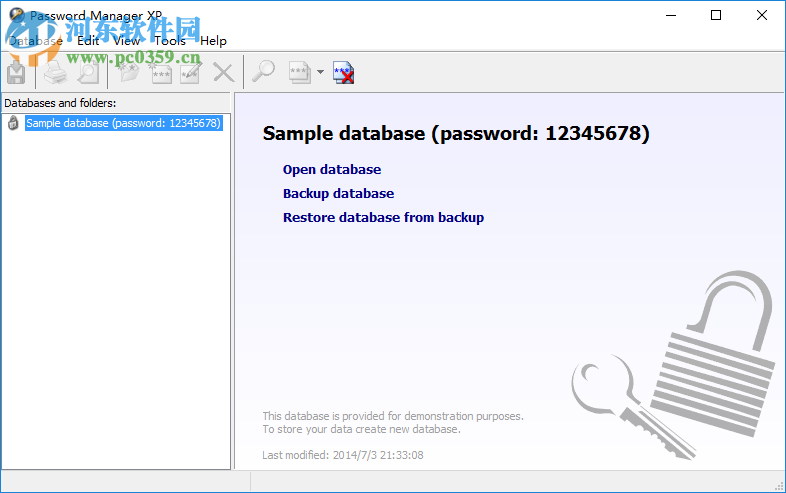Open the Edit menu
The height and width of the screenshot is (493, 786).
[88, 41]
